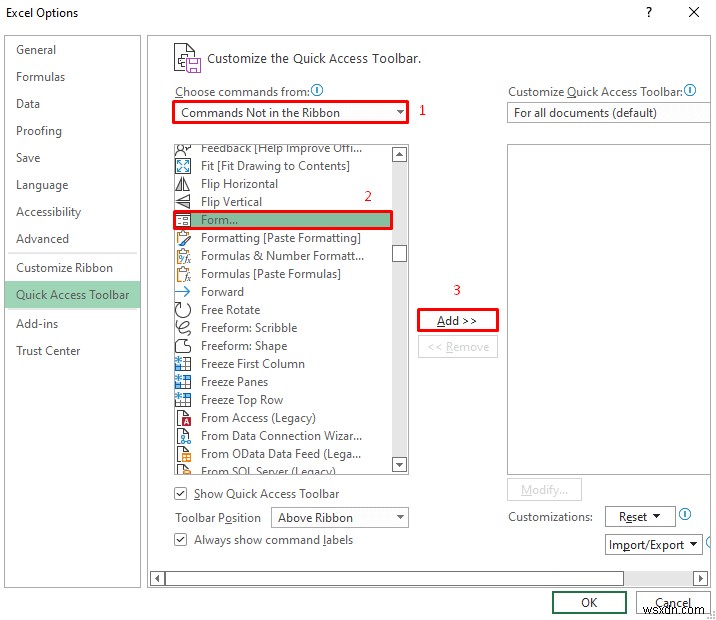716x620 pixels.
Task: Click the command list vertical scroll thumb
Action: 399,253
